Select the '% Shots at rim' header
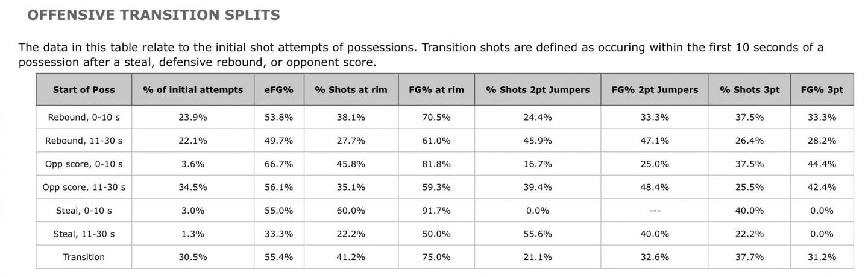Viewport: 868px width, 277px height. 351,90
